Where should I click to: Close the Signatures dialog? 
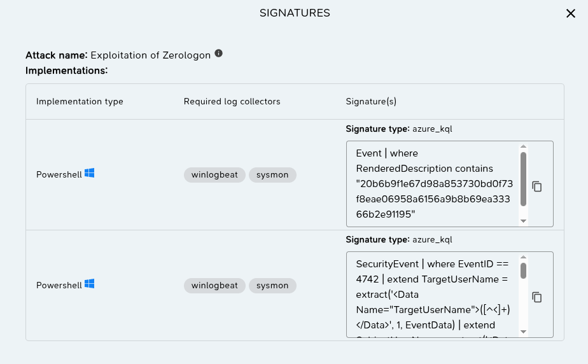coord(570,13)
